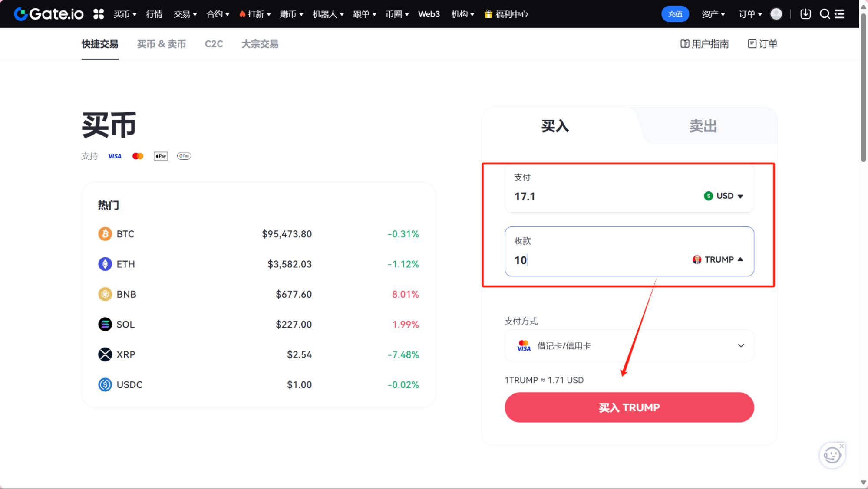This screenshot has width=868, height=489.
Task: Click the Apple Pay logo
Action: 161,156
